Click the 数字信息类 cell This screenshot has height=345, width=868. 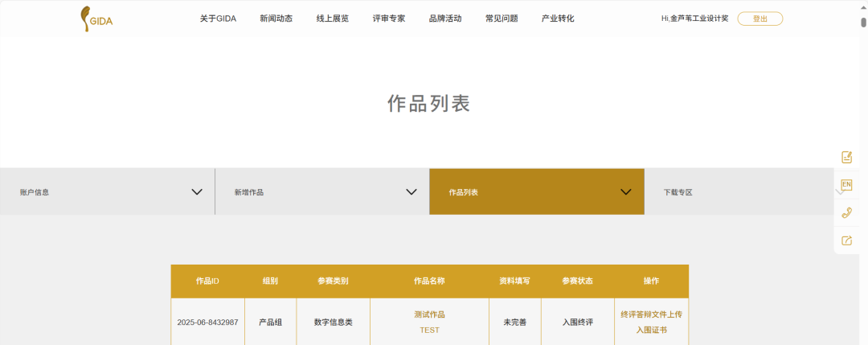(334, 322)
